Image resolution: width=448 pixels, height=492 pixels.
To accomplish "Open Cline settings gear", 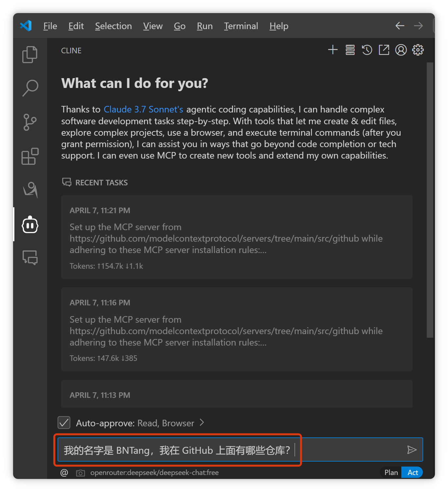I will [418, 50].
